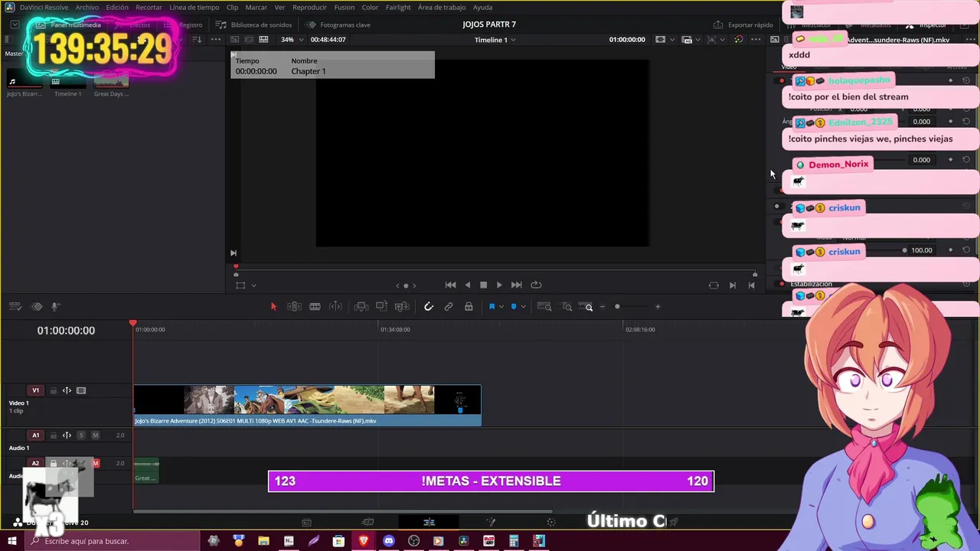Play the timeline in reverse
Image resolution: width=980 pixels, height=551 pixels.
pyautogui.click(x=468, y=285)
